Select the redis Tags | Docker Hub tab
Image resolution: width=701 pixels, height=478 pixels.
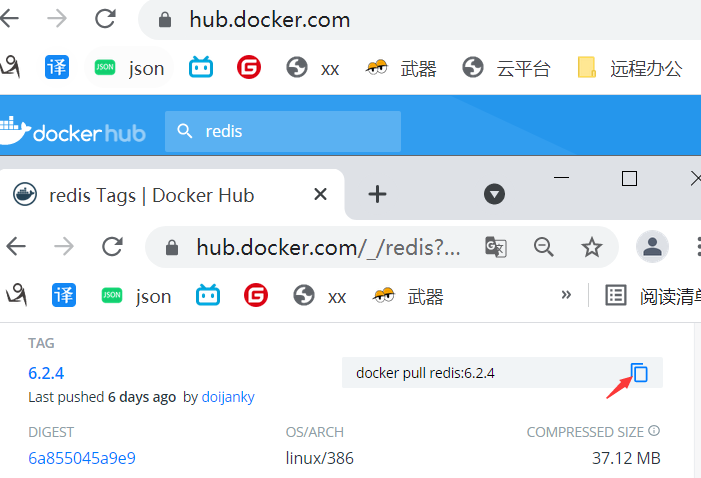(x=172, y=195)
